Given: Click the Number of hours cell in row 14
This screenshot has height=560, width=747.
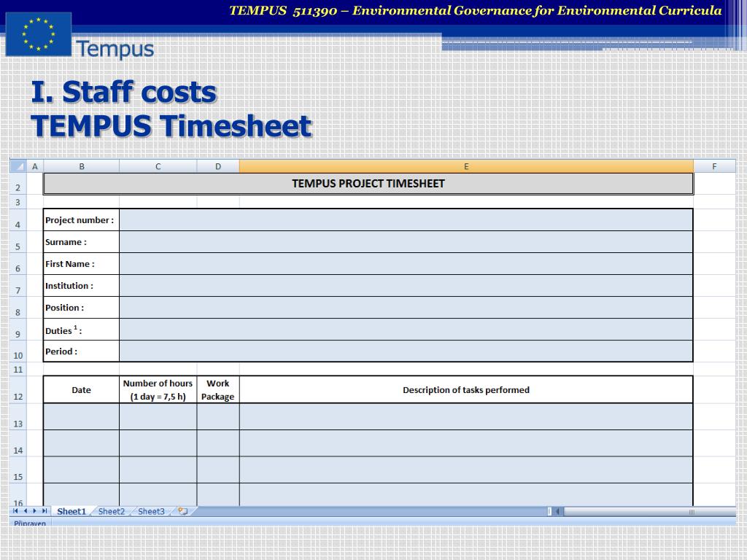Looking at the screenshot, I should 158,443.
